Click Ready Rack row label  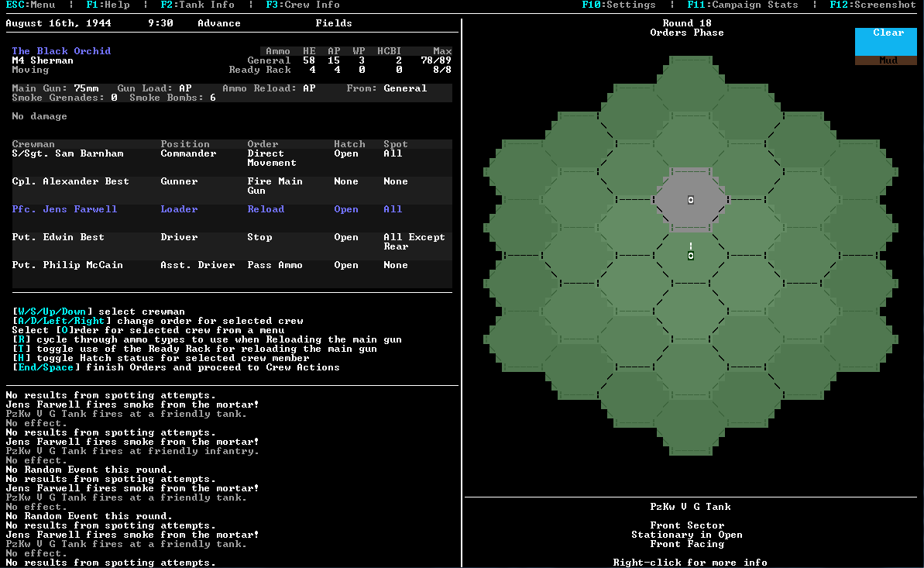260,70
